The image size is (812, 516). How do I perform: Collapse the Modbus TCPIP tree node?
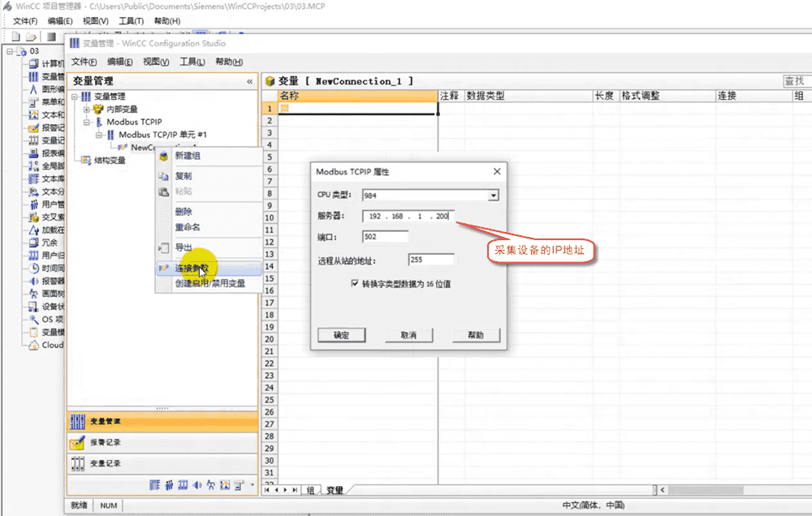pos(87,122)
